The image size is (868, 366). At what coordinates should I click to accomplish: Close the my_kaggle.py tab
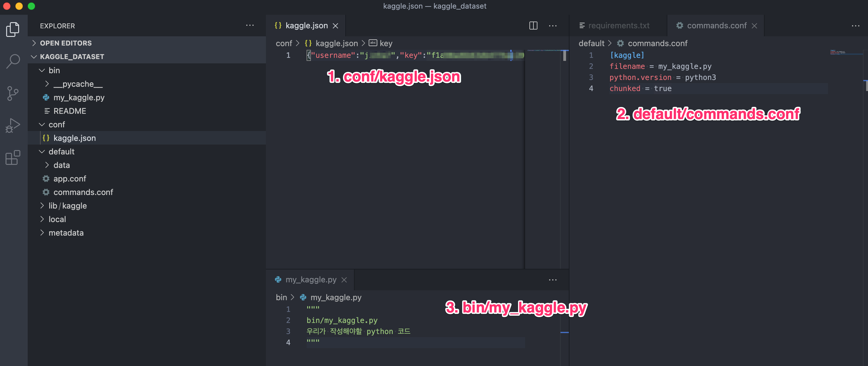tap(344, 280)
